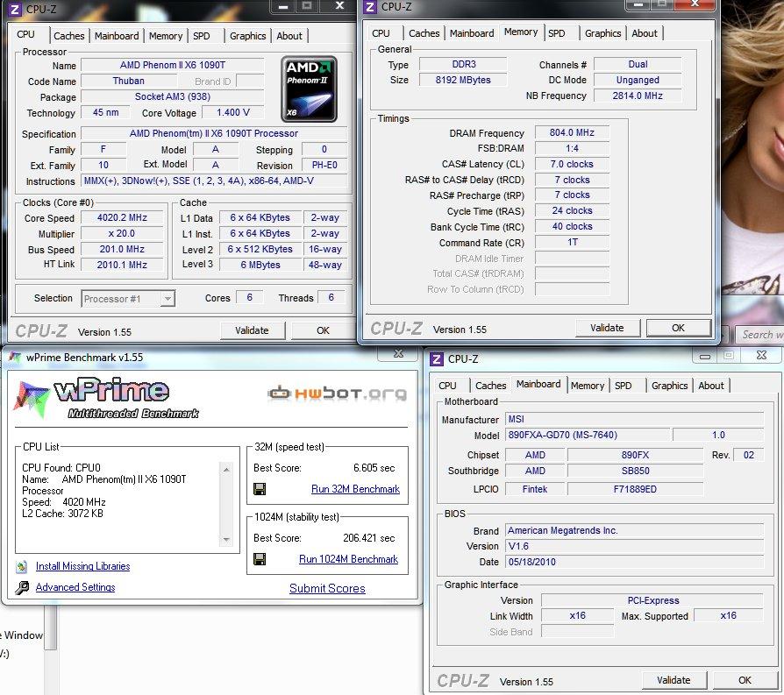Open Memory tab in CPU window
Viewport: 784px width, 695px height.
(x=166, y=36)
